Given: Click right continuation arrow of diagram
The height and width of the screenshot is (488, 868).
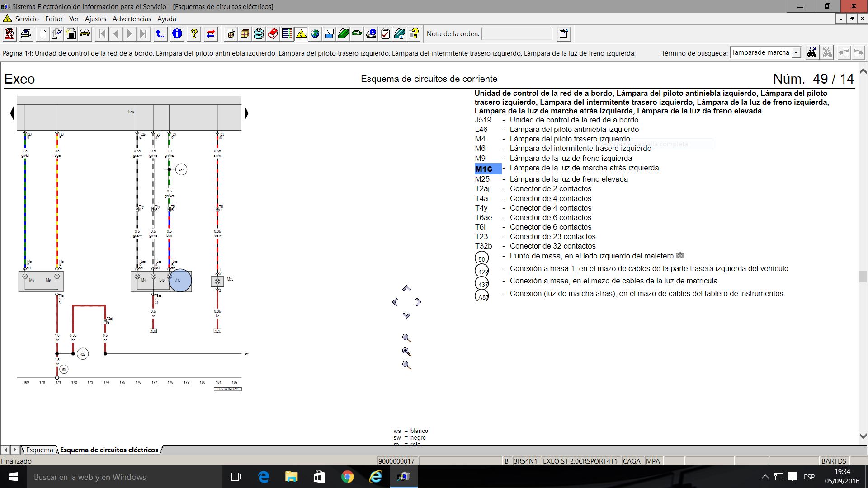Looking at the screenshot, I should tap(246, 113).
